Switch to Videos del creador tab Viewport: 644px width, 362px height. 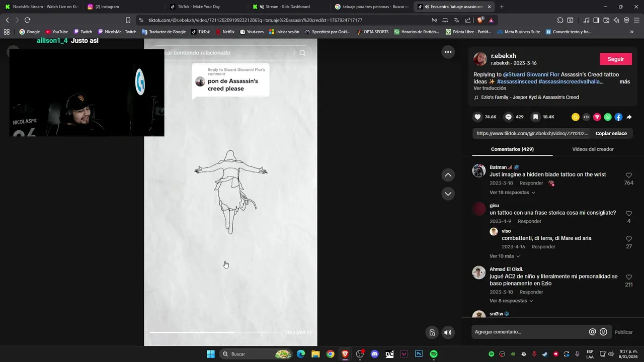pyautogui.click(x=593, y=149)
